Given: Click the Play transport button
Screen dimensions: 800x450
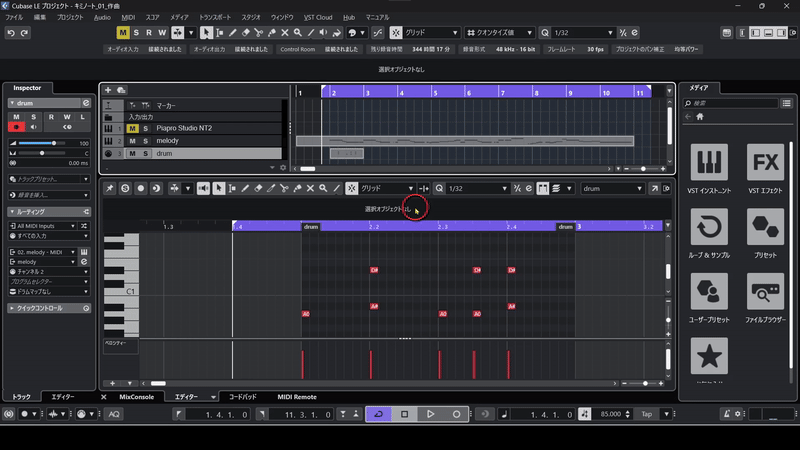Looking at the screenshot, I should (431, 414).
